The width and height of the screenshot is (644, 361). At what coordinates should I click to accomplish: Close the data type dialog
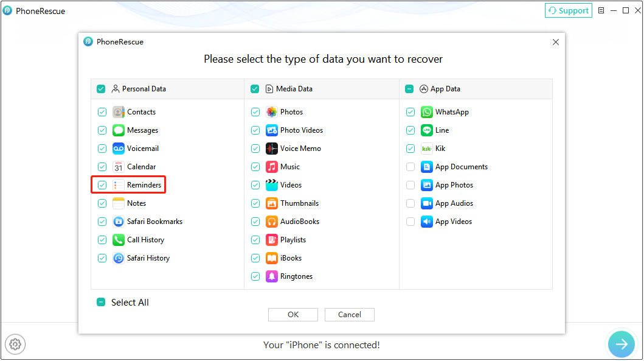556,42
